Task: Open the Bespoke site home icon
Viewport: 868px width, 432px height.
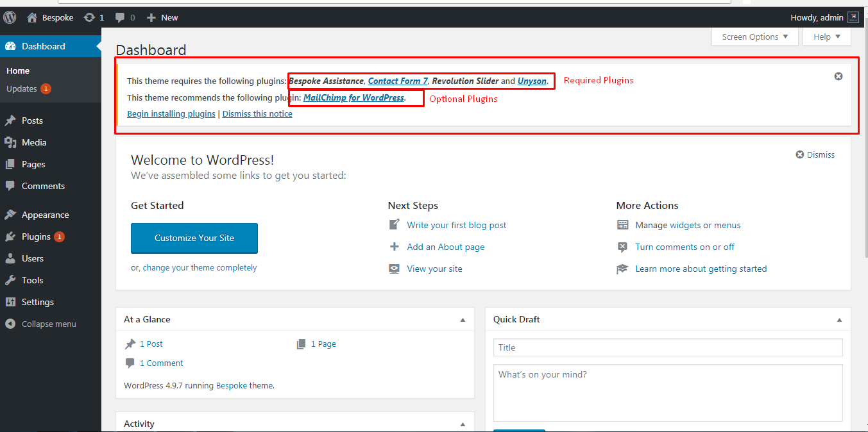Action: tap(32, 17)
